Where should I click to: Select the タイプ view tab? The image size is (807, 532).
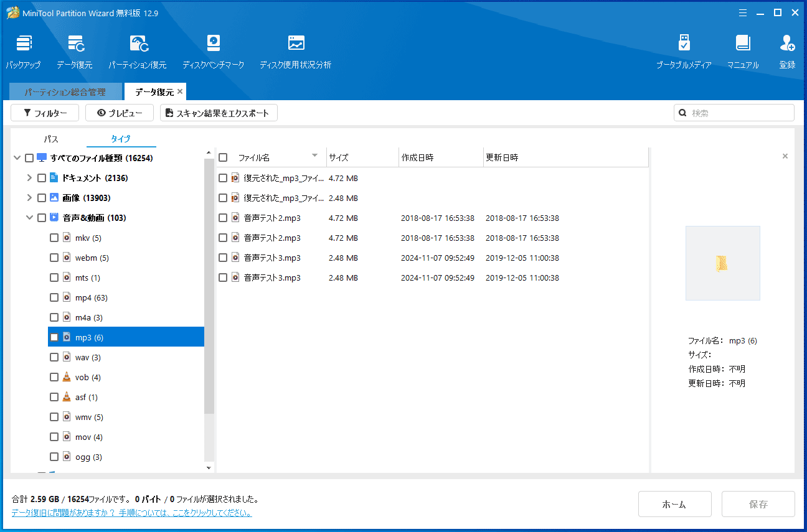121,139
